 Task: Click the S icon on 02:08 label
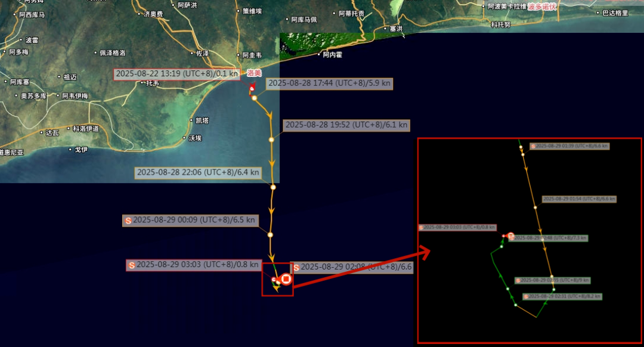click(x=296, y=268)
